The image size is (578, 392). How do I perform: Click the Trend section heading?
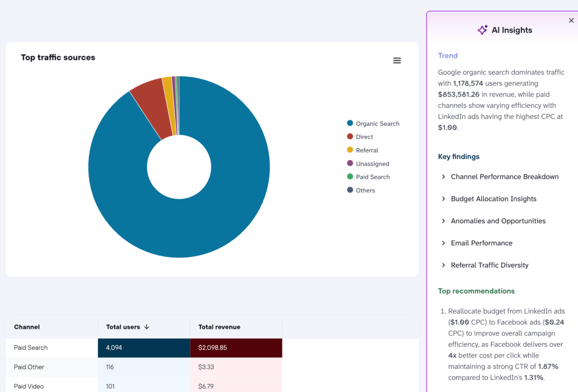[x=448, y=56]
